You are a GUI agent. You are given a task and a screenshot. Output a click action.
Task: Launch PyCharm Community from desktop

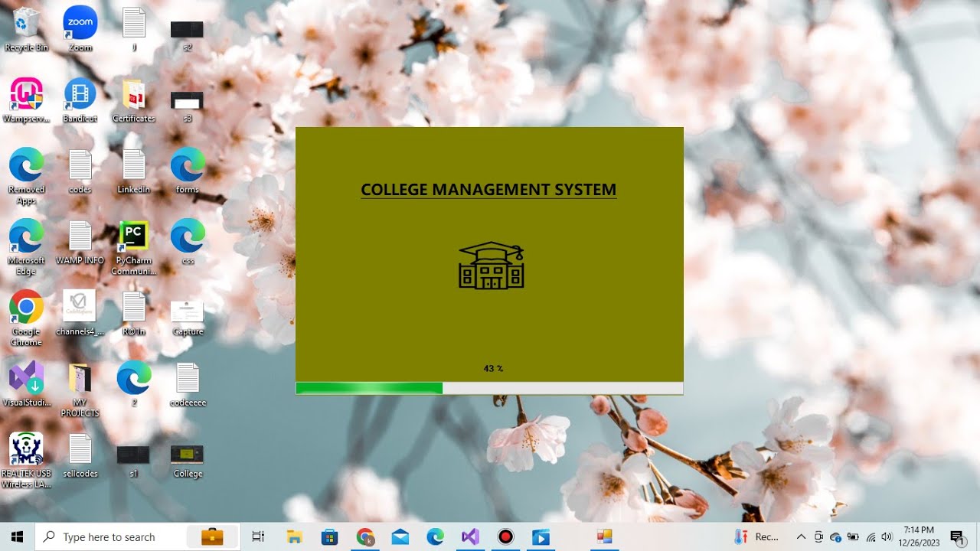pos(134,247)
